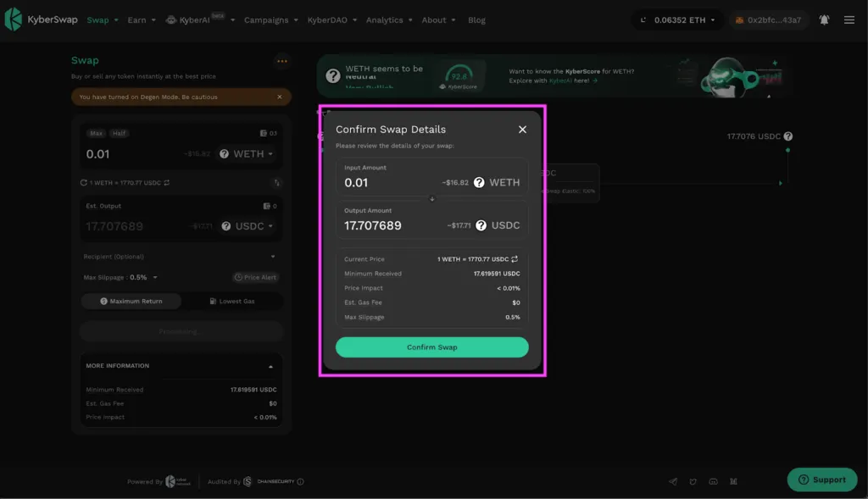Click the KyberSwap logo
Screen dimensions: 868x499
pyautogui.click(x=41, y=19)
